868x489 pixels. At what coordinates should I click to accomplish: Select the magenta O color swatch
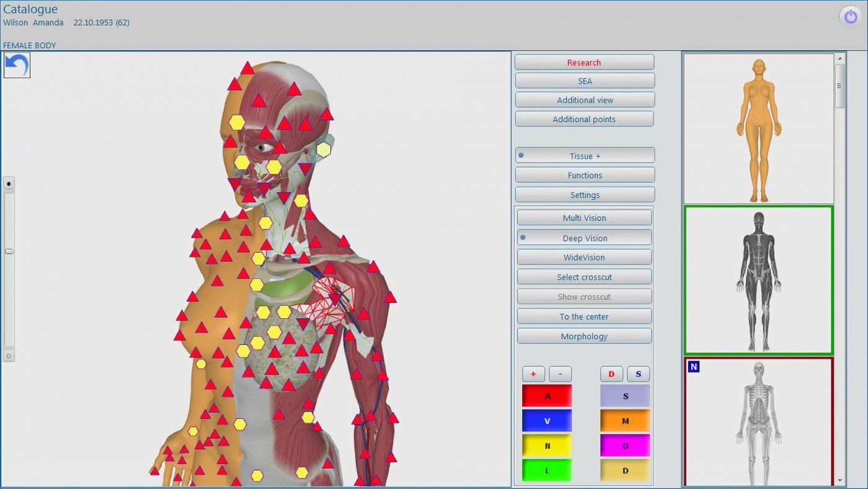(x=624, y=445)
